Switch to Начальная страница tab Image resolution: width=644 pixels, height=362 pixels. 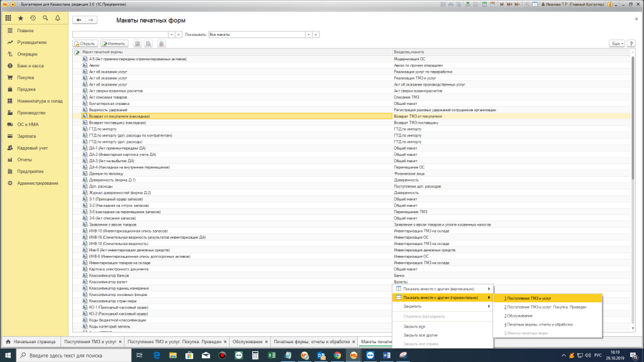tap(30, 341)
